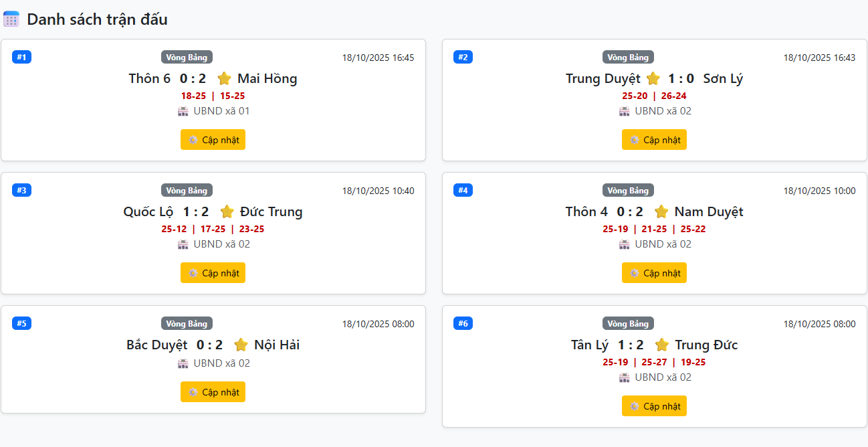868x447 pixels.
Task: Open the Vòng Bảng label on match #1
Action: [187, 57]
